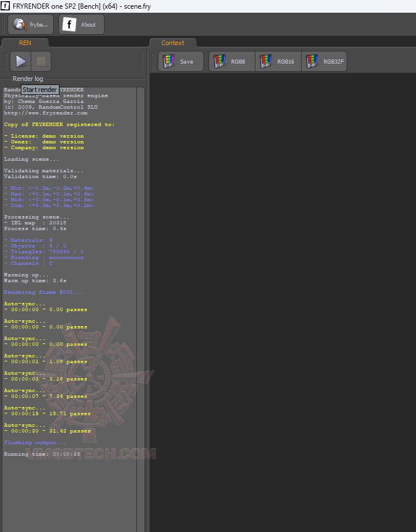
Task: Click 'Validation time: 0.0s' log entry
Action: 40,176
